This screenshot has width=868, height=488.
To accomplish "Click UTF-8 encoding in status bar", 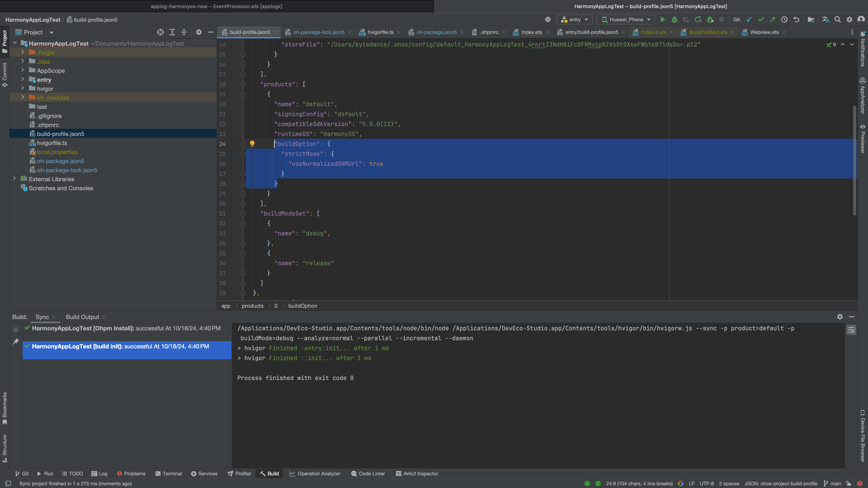I will click(707, 483).
